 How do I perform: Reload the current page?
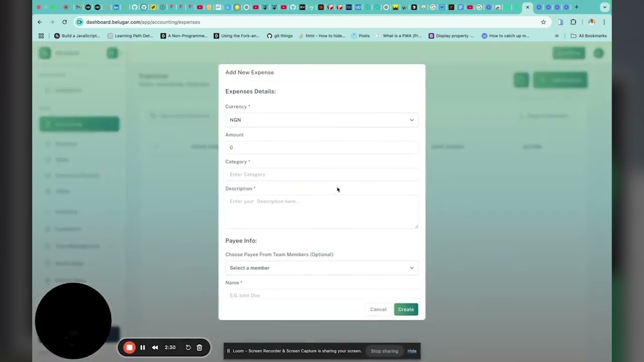pyautogui.click(x=64, y=22)
